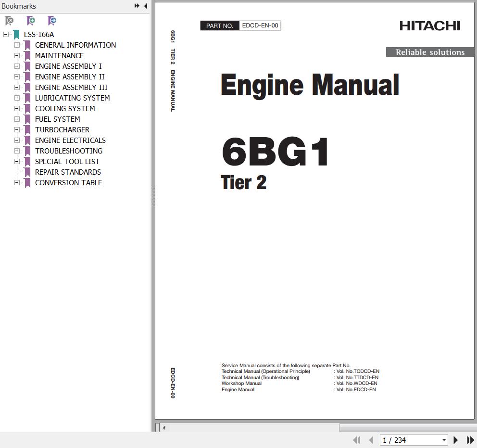
Task: Go to the next page
Action: pyautogui.click(x=455, y=440)
